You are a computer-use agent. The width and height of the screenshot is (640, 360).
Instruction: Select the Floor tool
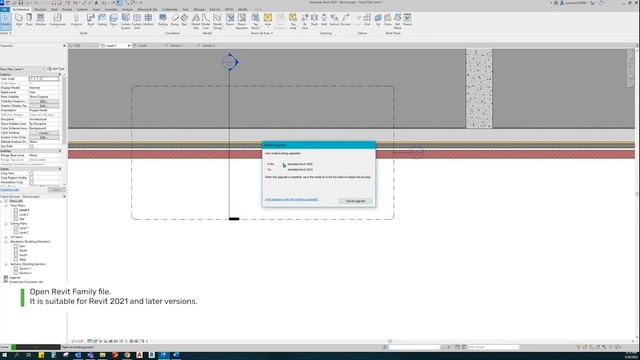pyautogui.click(x=113, y=20)
